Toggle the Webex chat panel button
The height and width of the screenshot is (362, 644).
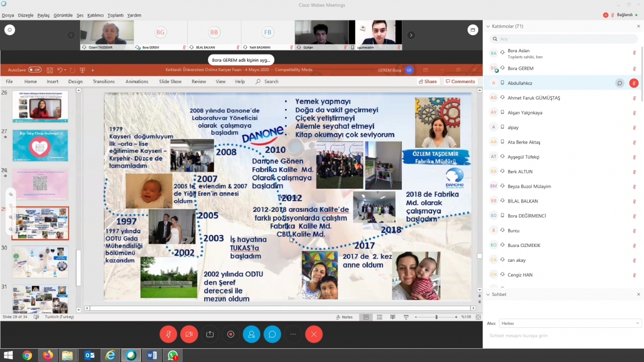[272, 334]
